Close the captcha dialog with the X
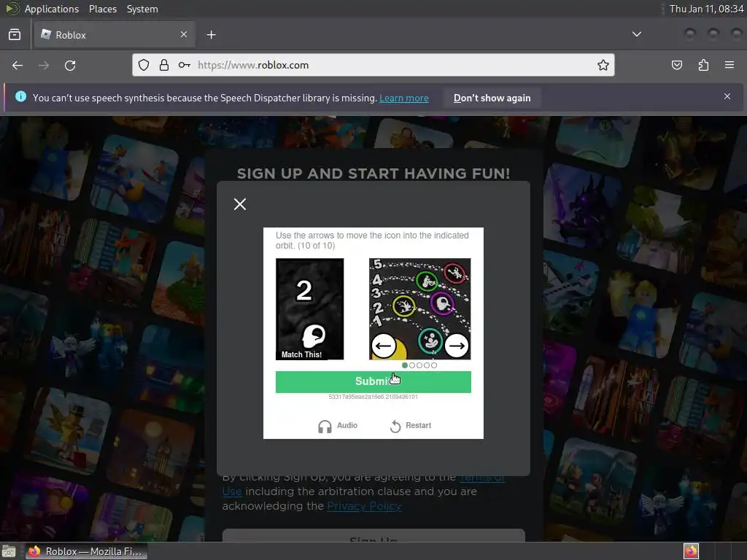The width and height of the screenshot is (747, 560). click(x=240, y=204)
